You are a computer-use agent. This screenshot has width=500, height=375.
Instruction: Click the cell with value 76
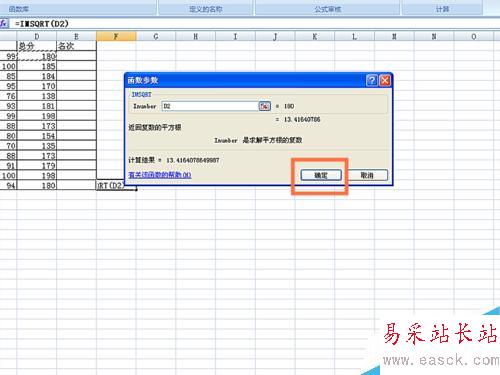pyautogui.click(x=8, y=96)
